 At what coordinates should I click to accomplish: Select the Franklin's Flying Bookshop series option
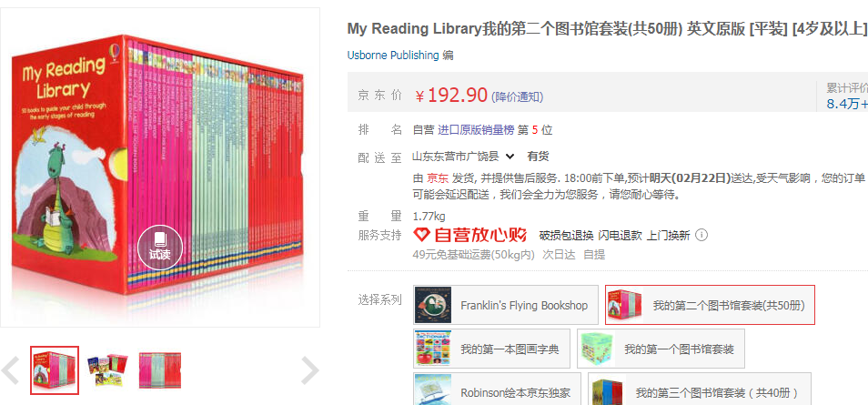[x=506, y=305]
